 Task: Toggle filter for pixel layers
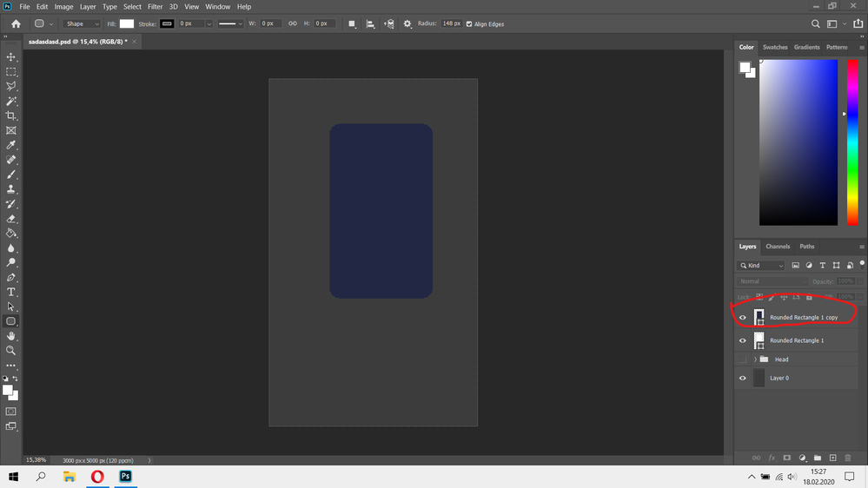(796, 266)
